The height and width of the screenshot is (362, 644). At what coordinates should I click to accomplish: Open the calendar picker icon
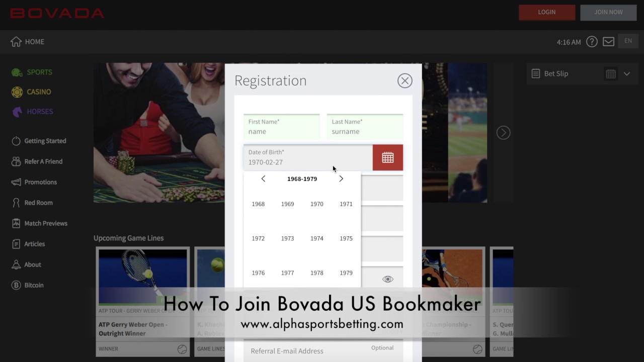click(x=387, y=157)
